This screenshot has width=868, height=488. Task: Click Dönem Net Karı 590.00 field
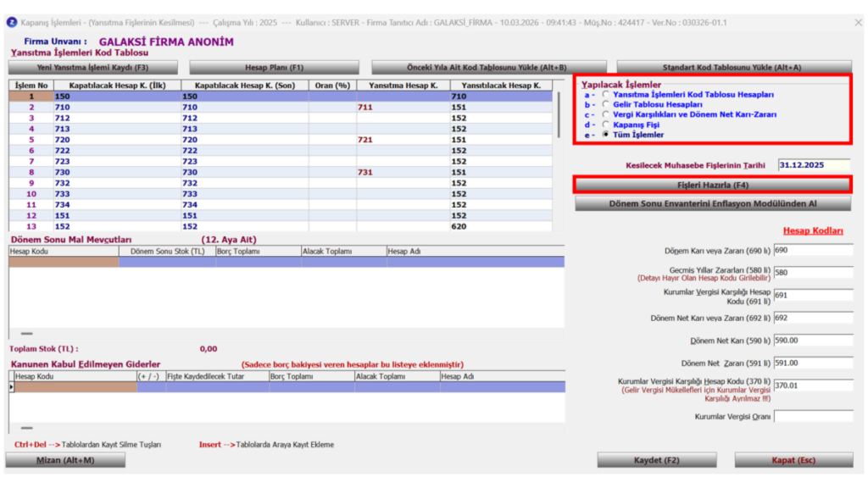(813, 341)
